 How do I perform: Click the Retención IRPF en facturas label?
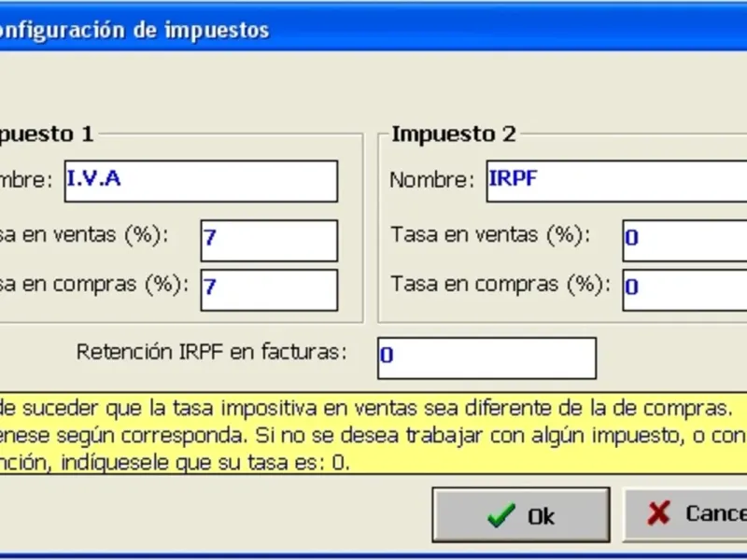(x=212, y=352)
